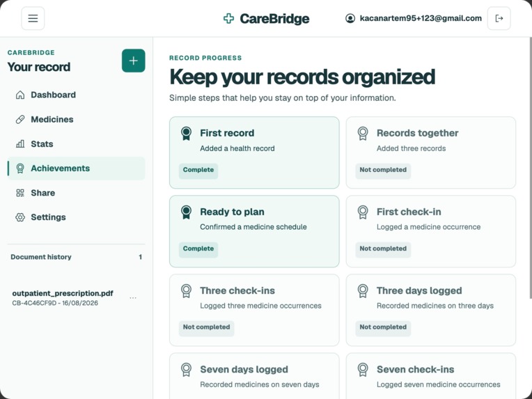The image size is (532, 399).
Task: Click the Stats bar chart icon
Action: [x=20, y=144]
